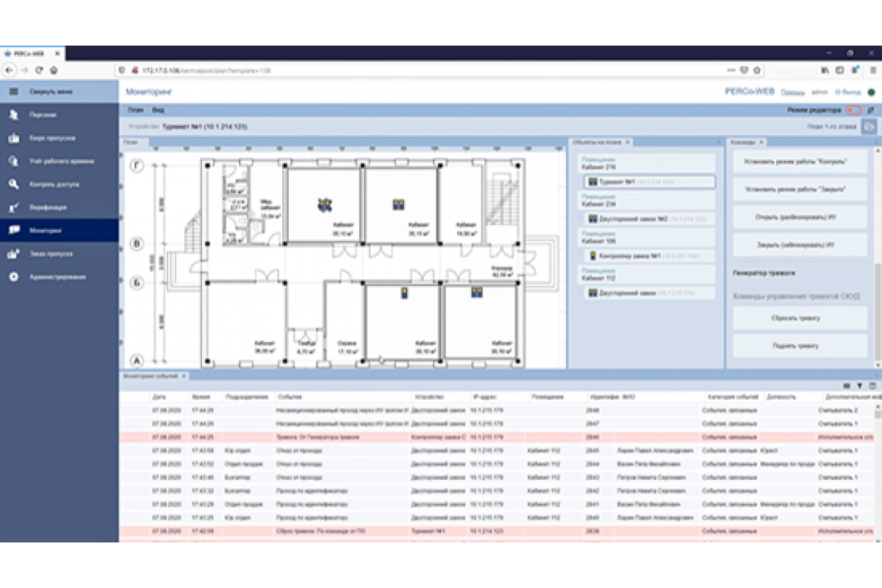Click the browser back arrow
The height and width of the screenshot is (588, 882).
point(9,70)
